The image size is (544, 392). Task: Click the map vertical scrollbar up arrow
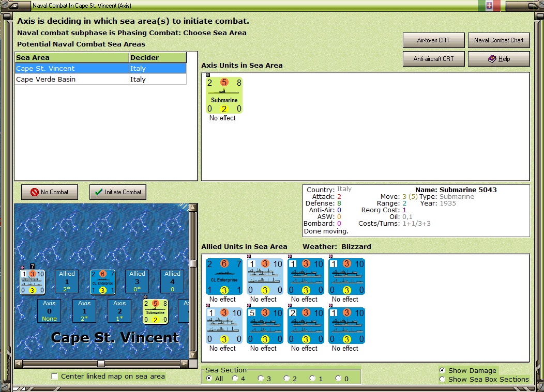(193, 208)
